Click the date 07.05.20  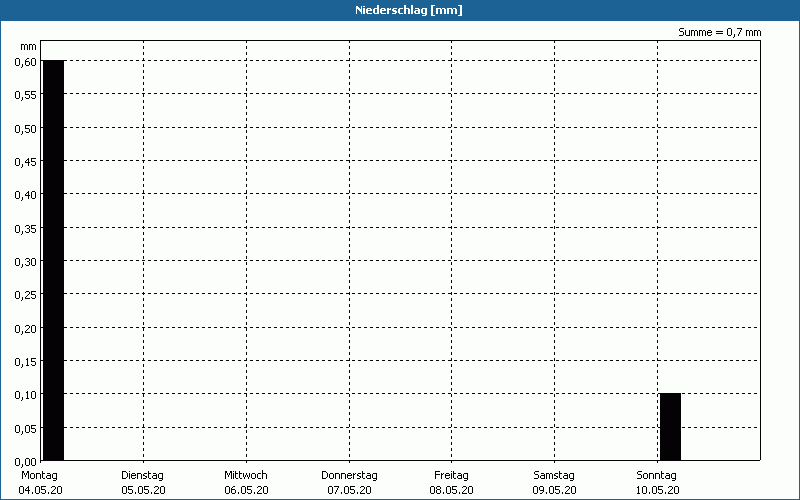click(349, 490)
